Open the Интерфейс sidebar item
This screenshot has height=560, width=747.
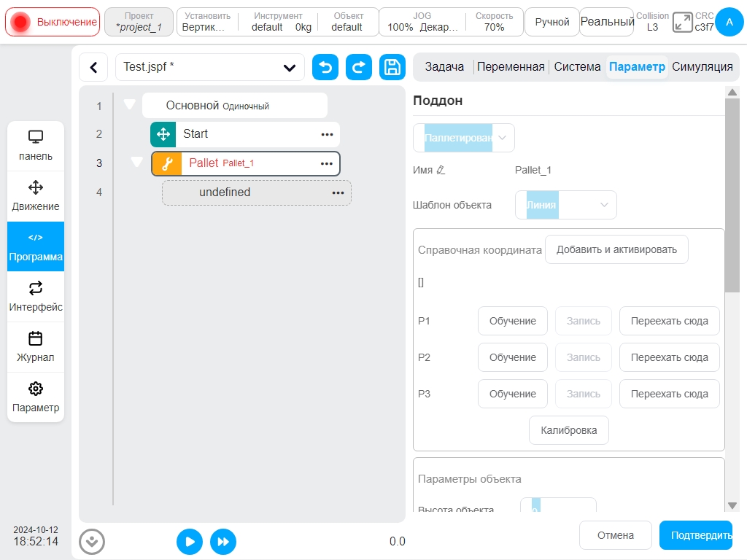36,297
